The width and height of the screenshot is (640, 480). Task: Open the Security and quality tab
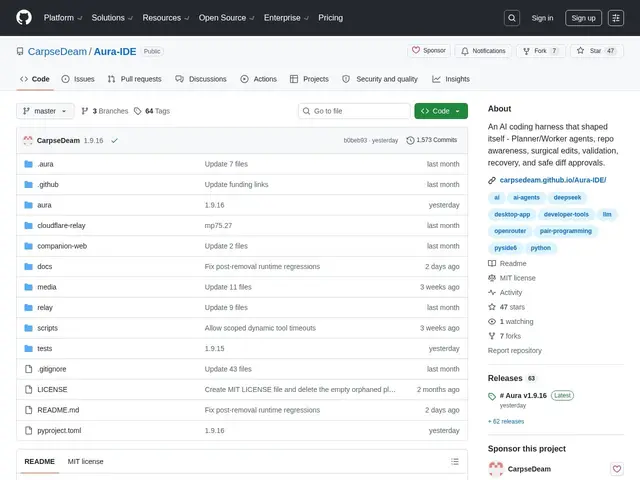(380, 79)
